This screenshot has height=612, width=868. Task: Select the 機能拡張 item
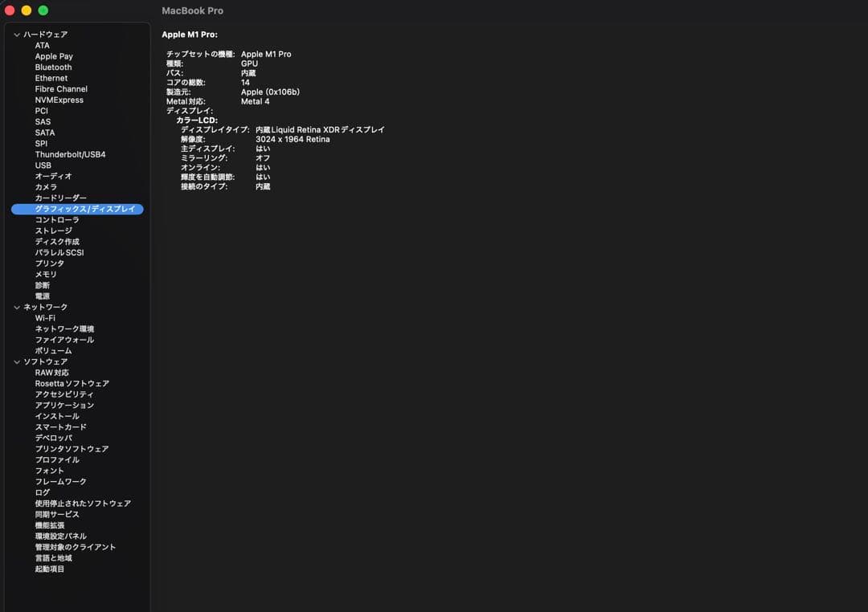point(49,525)
